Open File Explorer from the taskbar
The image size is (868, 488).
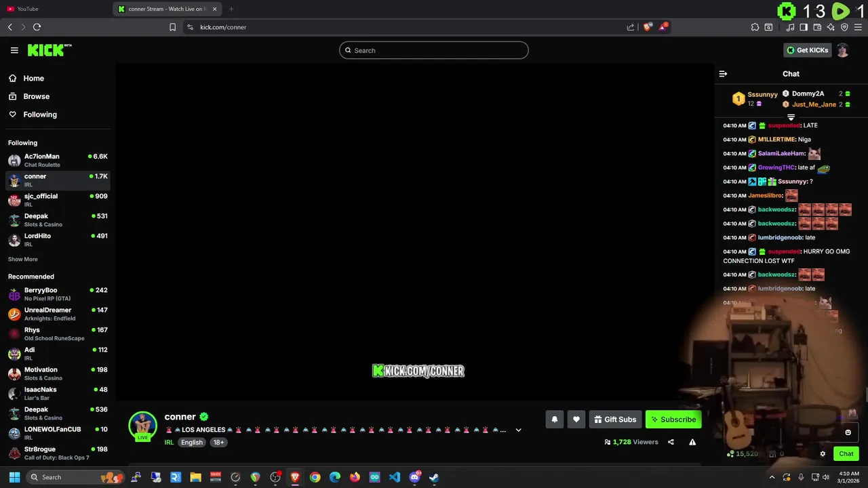195,477
